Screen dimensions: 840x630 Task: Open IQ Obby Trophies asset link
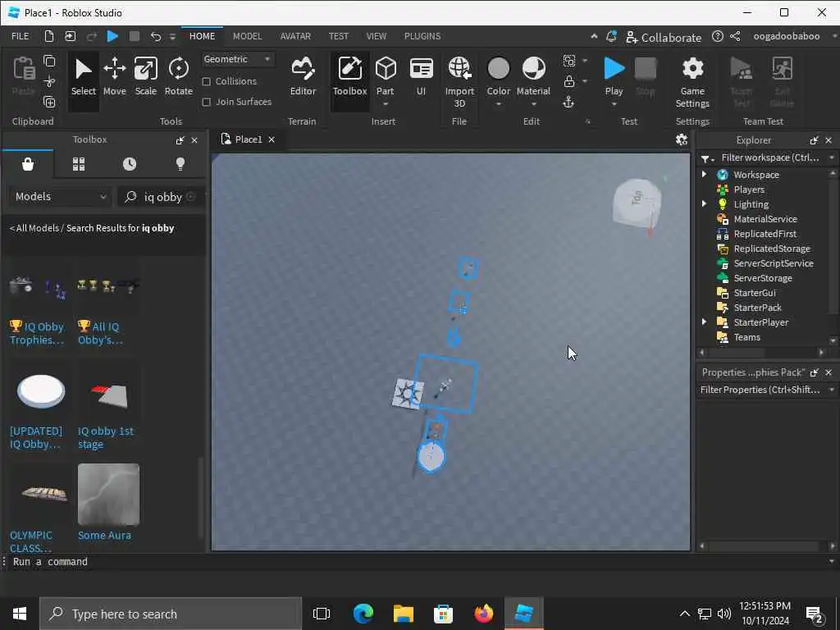[x=37, y=333]
